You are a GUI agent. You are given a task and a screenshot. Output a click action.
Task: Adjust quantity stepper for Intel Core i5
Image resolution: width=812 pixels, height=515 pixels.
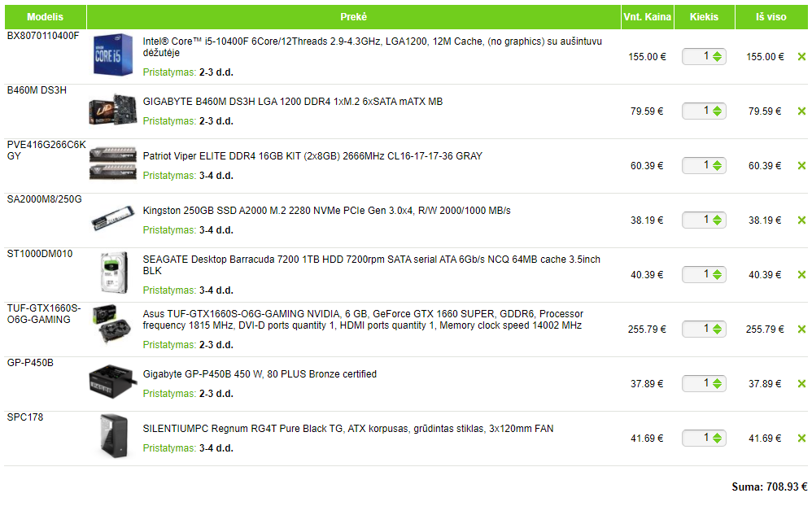[x=717, y=56]
